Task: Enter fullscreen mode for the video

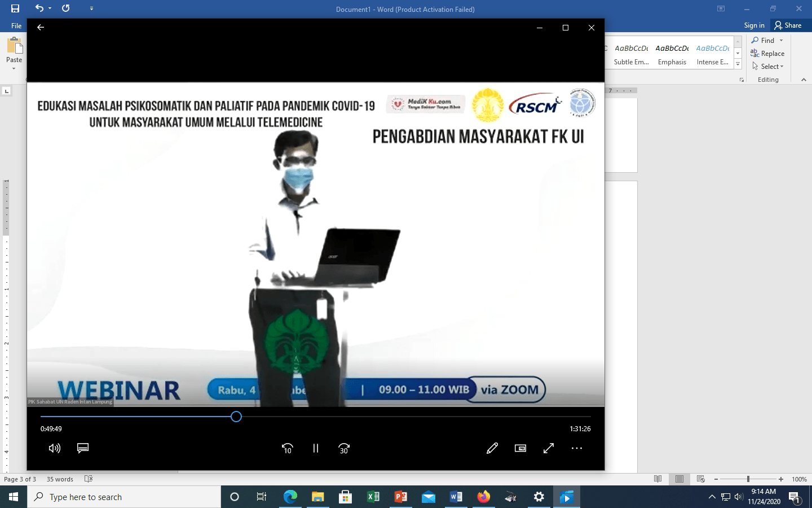Action: tap(548, 448)
